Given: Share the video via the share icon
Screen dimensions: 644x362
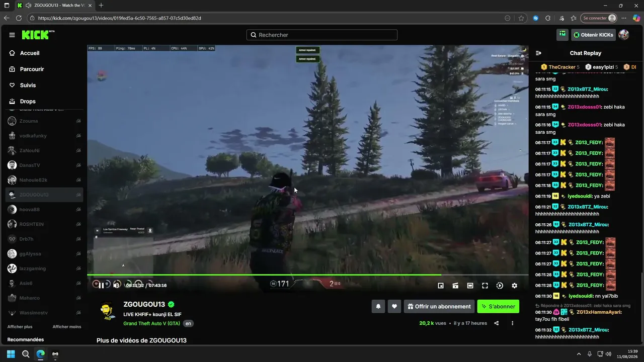Looking at the screenshot, I should [497, 323].
